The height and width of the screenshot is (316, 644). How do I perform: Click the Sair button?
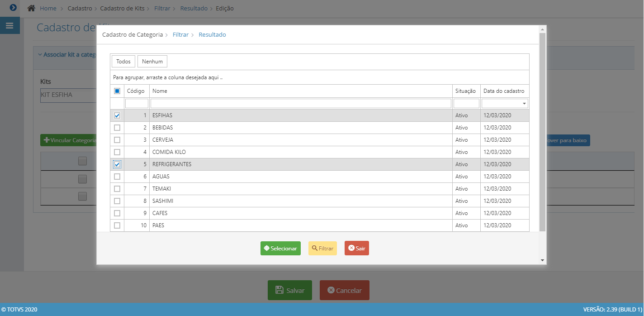[357, 248]
